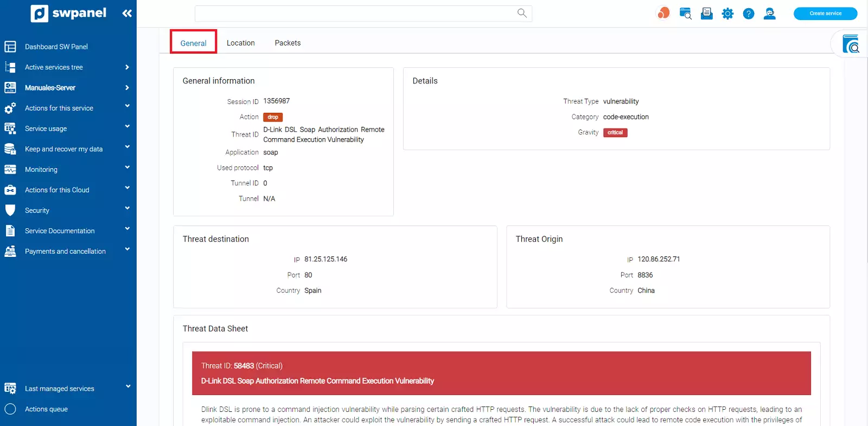
Task: Select the General tab
Action: [x=193, y=43]
